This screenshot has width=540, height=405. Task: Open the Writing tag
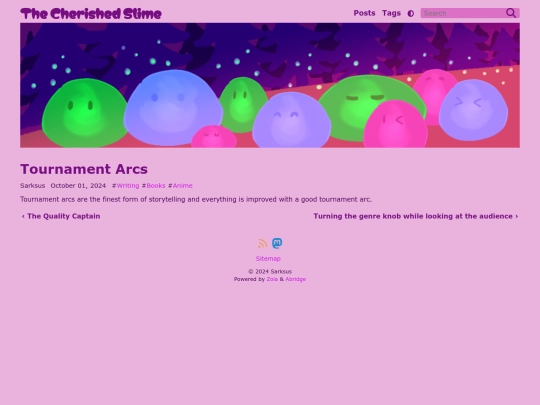128,186
